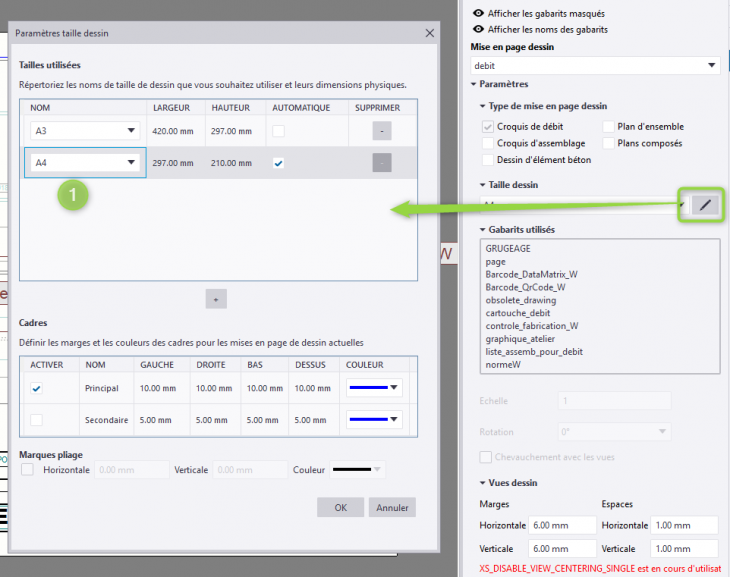Toggle Afficher les gabarits masqués eye
This screenshot has height=577, width=730.
pos(478,13)
